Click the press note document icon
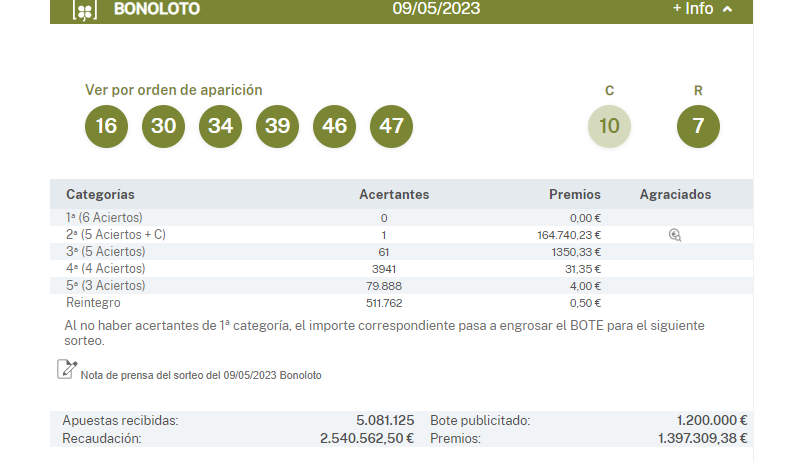 tap(67, 369)
